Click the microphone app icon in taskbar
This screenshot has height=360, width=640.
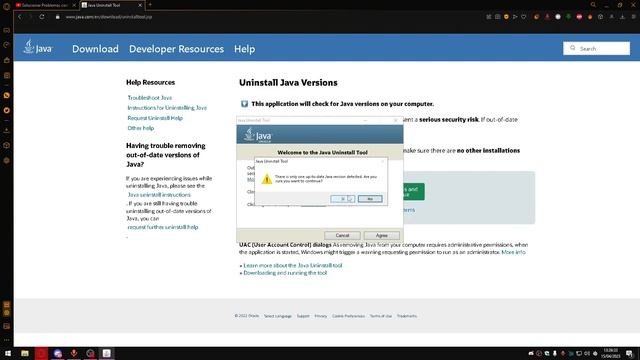tap(74, 353)
